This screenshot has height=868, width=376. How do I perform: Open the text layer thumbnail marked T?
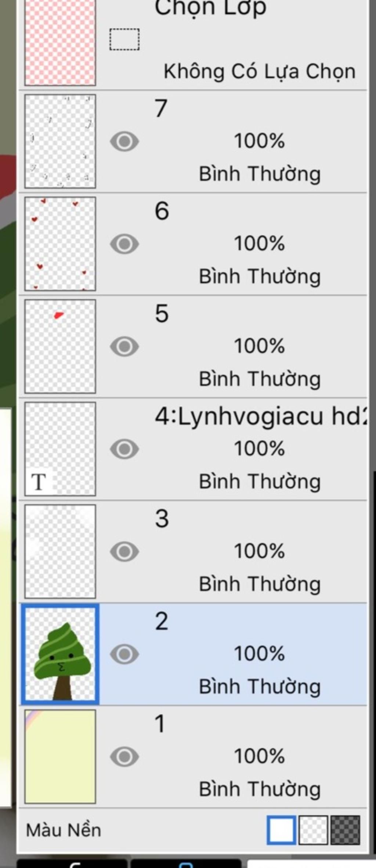point(60,449)
